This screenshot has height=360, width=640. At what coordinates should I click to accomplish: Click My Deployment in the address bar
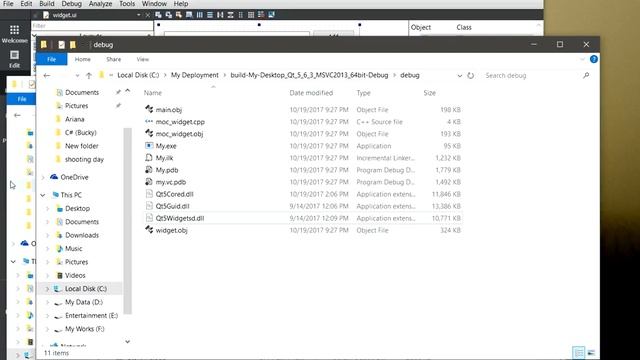(x=195, y=75)
